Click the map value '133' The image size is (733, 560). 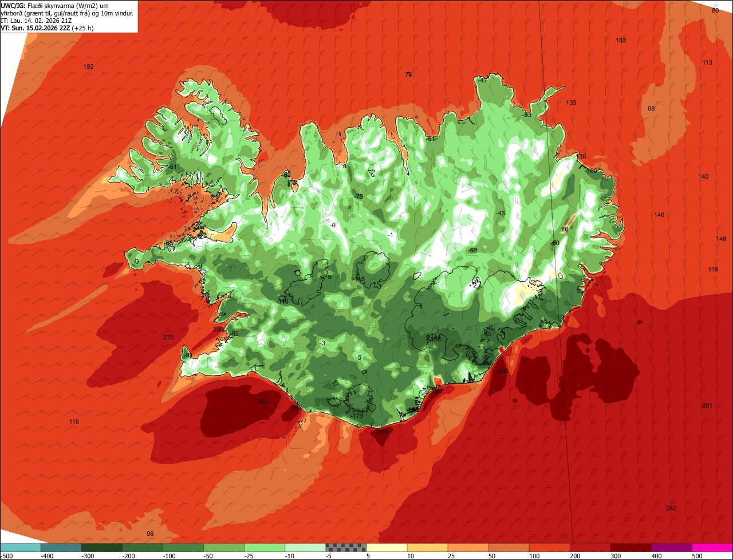pos(571,102)
